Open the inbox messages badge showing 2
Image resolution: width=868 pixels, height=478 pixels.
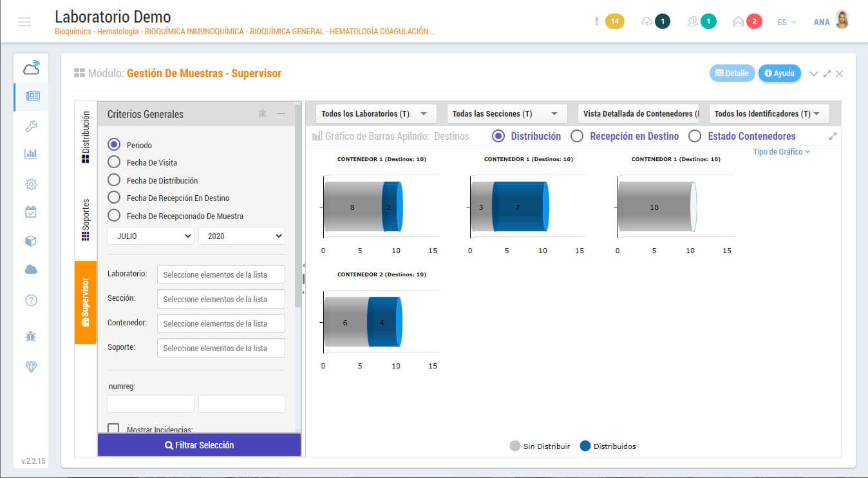(x=755, y=22)
